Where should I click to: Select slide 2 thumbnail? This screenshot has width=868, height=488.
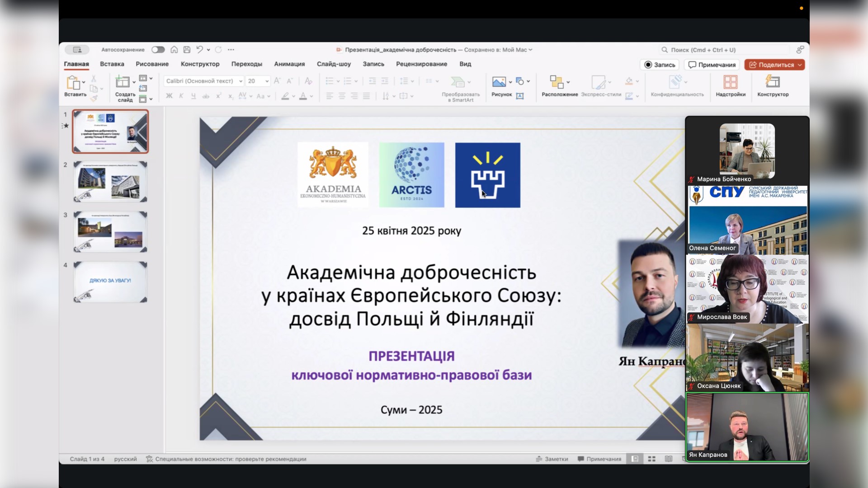110,182
